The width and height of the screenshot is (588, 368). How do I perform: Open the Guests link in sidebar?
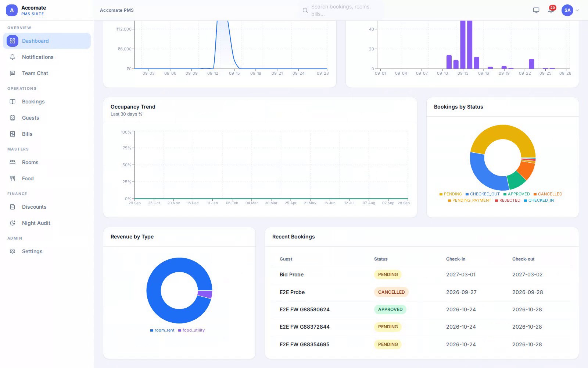tap(47, 118)
